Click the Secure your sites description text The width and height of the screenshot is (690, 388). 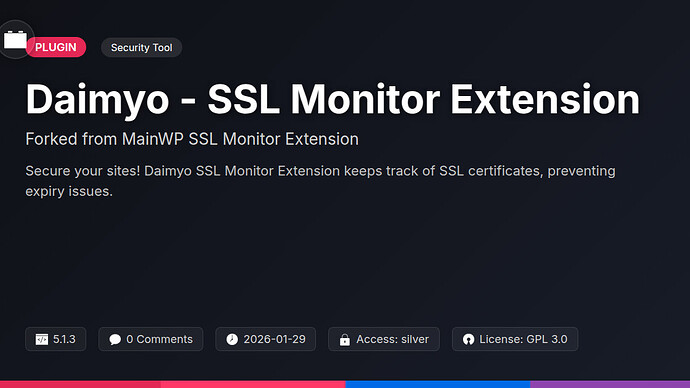(x=320, y=181)
